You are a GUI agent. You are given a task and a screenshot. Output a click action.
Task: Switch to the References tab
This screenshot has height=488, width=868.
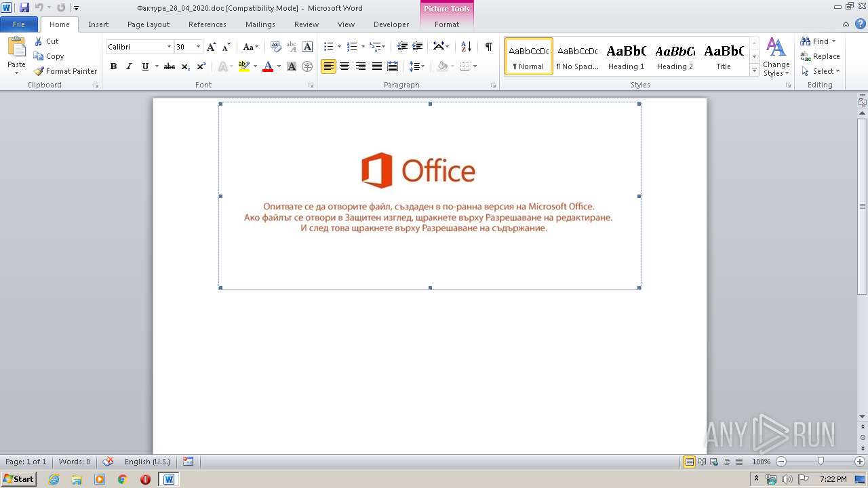point(208,24)
